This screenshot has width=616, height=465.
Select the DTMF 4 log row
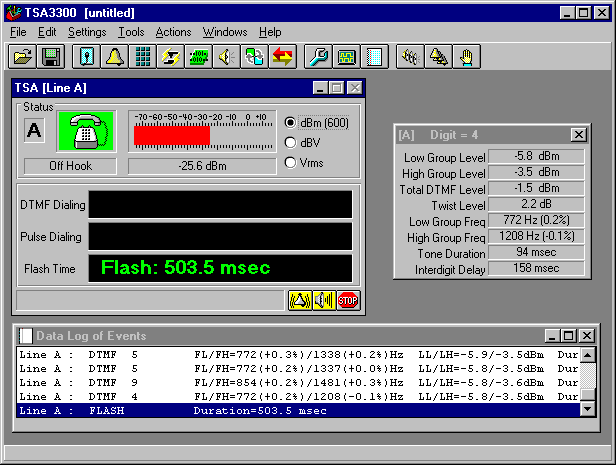(x=299, y=397)
